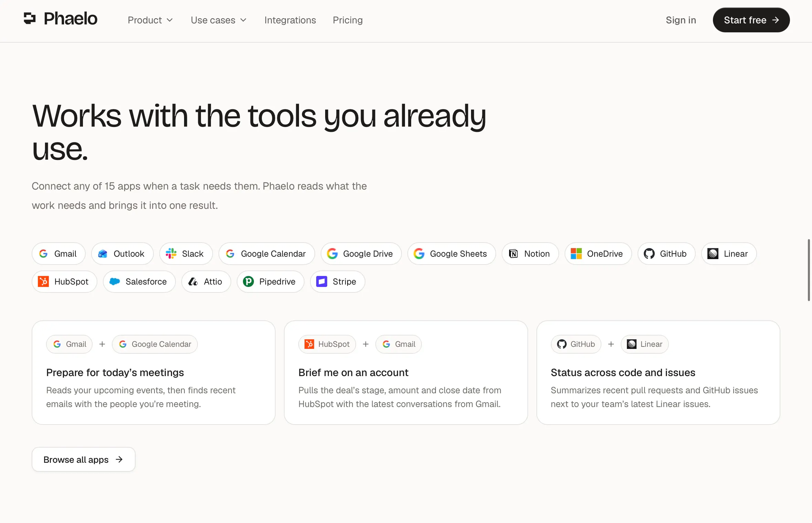Click the Attio logo icon
812x523 pixels.
click(x=193, y=281)
